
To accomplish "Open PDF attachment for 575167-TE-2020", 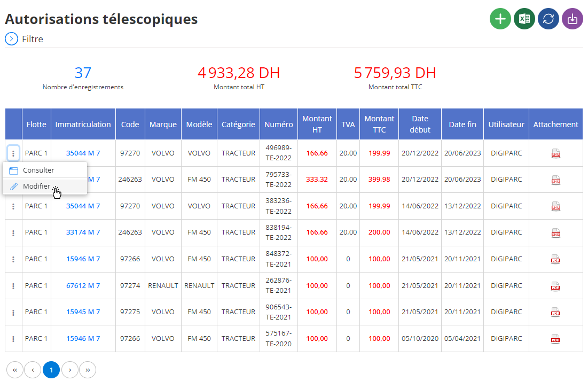I will pyautogui.click(x=555, y=339).
